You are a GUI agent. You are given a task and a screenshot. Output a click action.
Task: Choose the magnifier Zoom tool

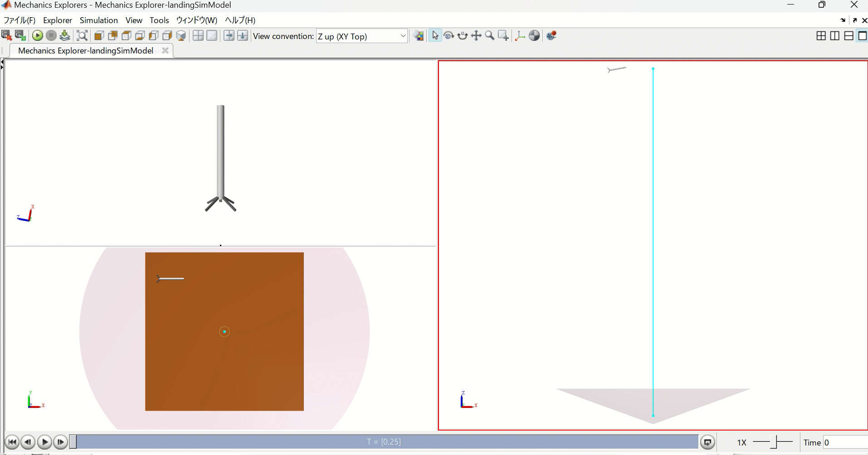pos(490,36)
